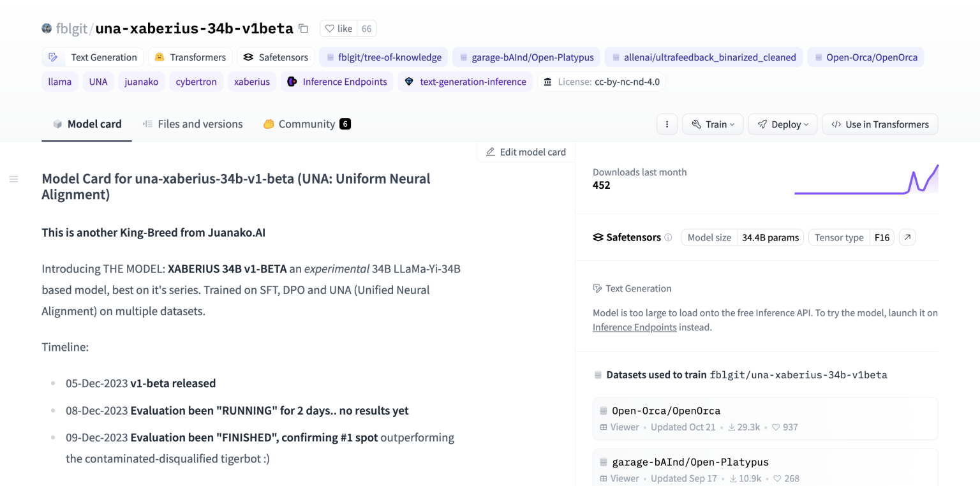This screenshot has width=980, height=486.
Task: Open the Safetensors expand arrow icon
Action: [907, 237]
